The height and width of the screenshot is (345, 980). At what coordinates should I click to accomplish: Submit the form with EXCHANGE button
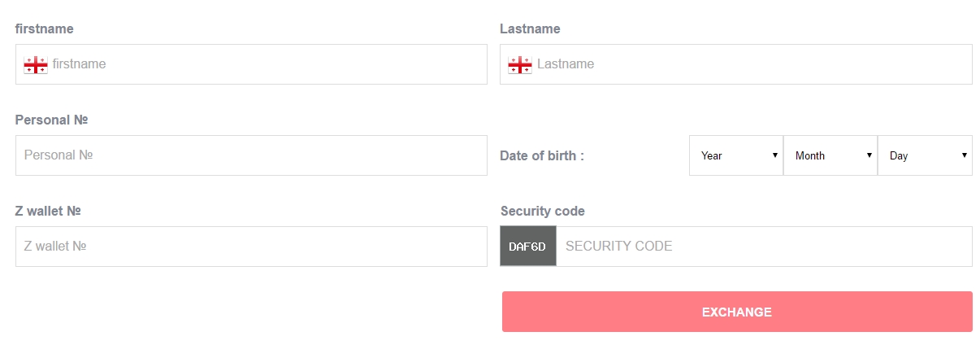tap(737, 312)
